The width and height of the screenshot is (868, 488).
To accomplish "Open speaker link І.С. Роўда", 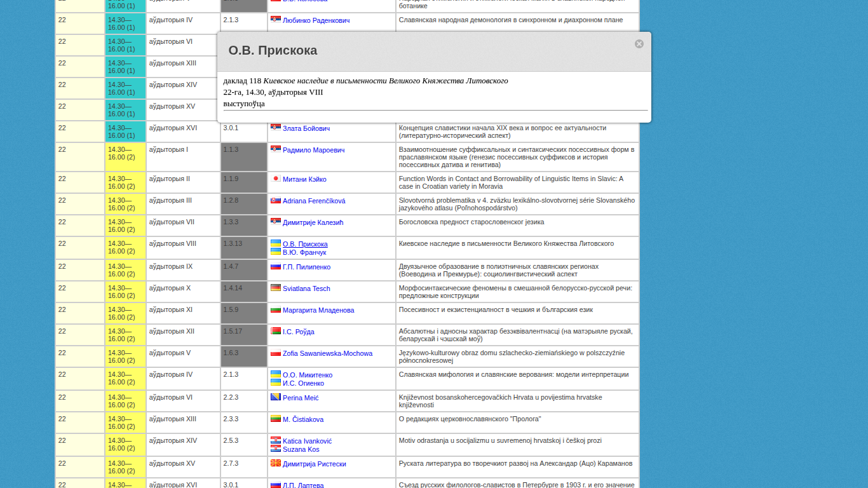I will (299, 332).
